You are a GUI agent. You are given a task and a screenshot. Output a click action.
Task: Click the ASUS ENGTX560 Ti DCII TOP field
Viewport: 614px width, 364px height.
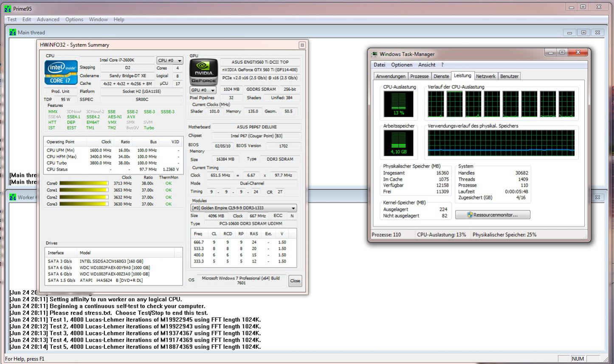pos(260,62)
